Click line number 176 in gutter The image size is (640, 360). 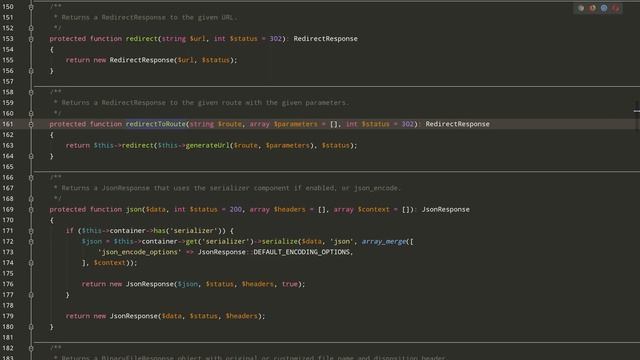8,284
